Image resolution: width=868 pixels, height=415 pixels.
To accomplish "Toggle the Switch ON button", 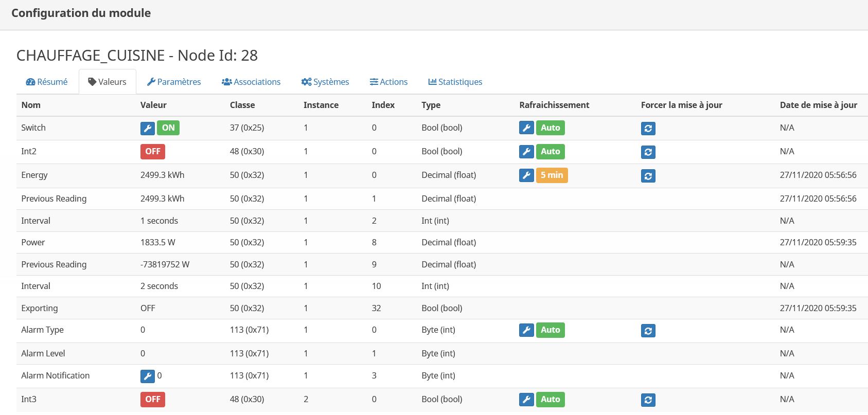I will [x=168, y=128].
